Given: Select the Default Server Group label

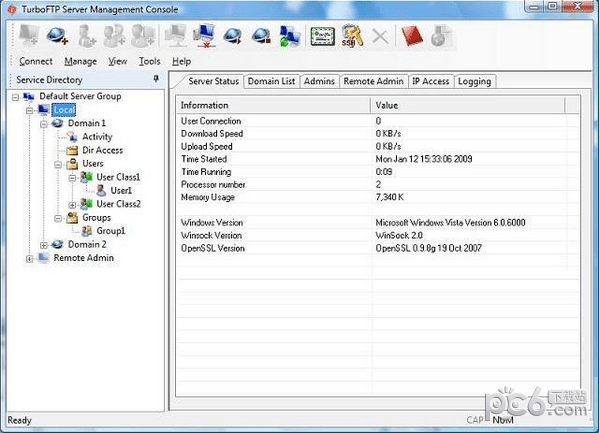Looking at the screenshot, I should [80, 96].
